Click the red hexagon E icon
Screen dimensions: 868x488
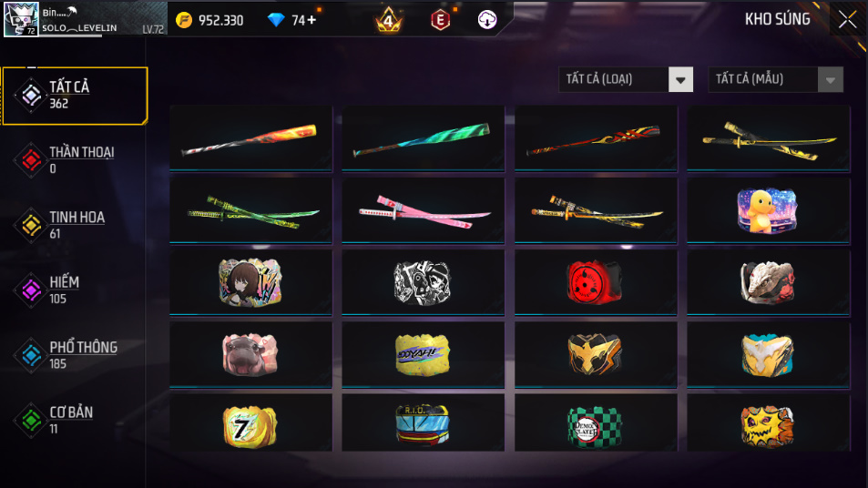pos(441,20)
